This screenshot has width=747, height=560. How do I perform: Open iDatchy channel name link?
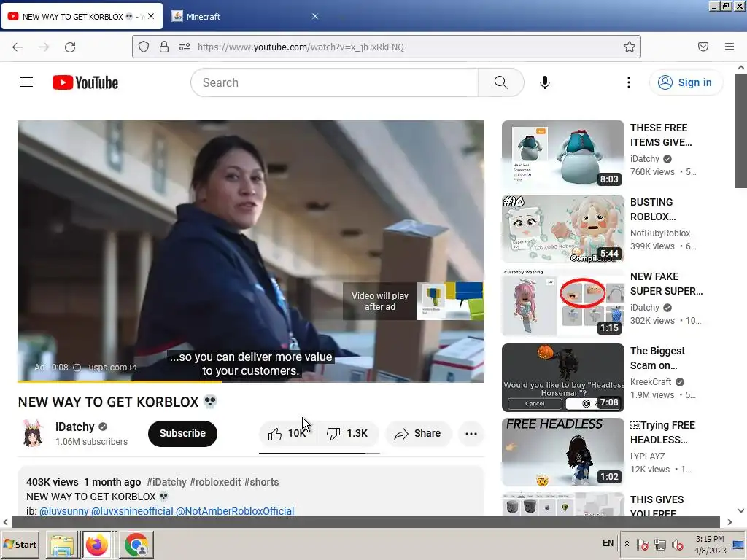coord(75,427)
